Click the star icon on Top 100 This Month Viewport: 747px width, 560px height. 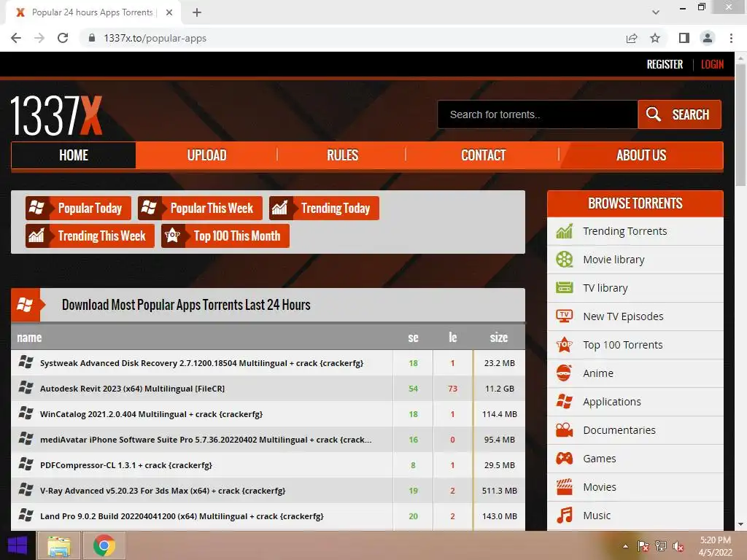(x=172, y=236)
